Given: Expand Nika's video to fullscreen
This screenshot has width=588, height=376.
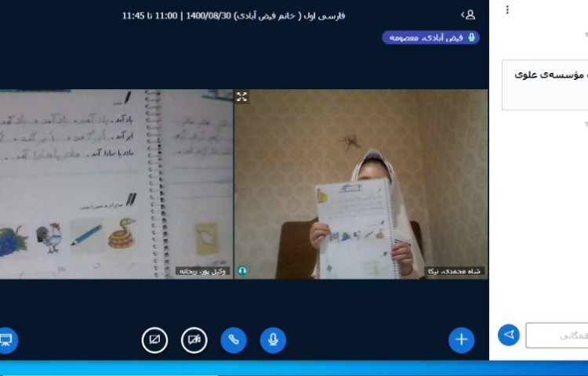Looking at the screenshot, I should coord(242,97).
